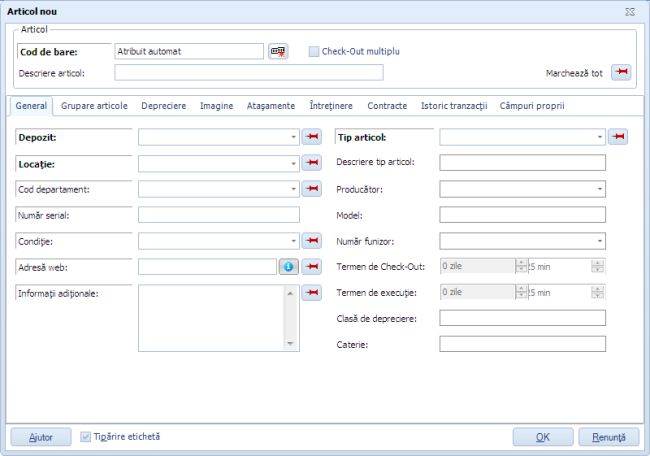Pin the Informații adiționale field

click(x=312, y=293)
